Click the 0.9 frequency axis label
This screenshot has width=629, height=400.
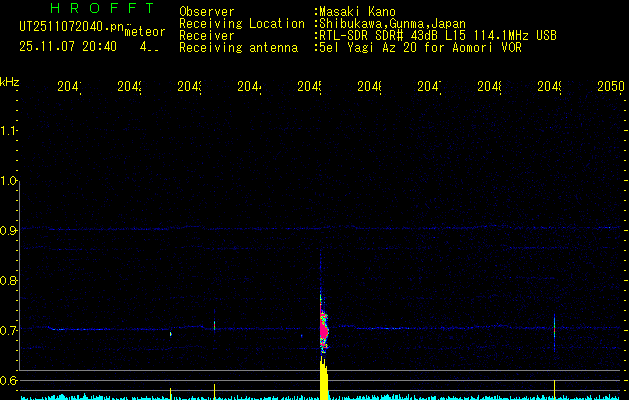pyautogui.click(x=10, y=230)
